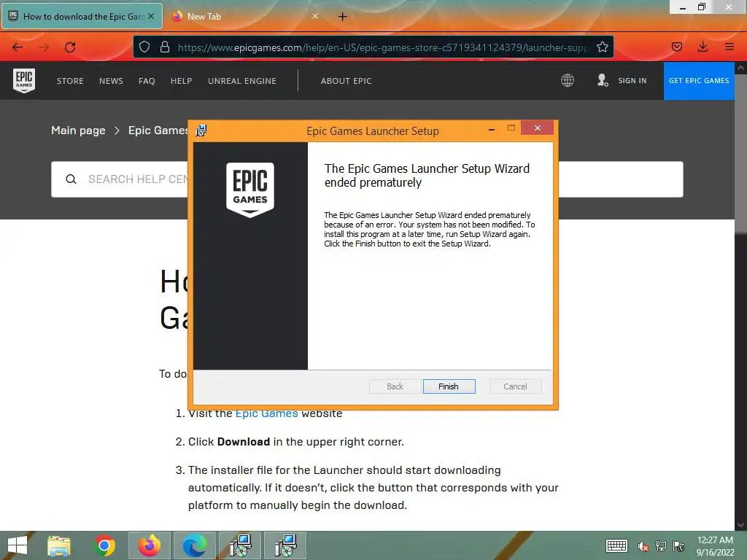The height and width of the screenshot is (560, 747).
Task: Open the HELP menu item
Action: [181, 81]
